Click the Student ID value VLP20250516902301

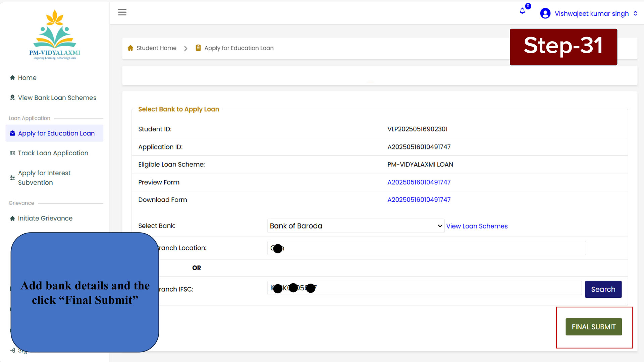pyautogui.click(x=417, y=129)
